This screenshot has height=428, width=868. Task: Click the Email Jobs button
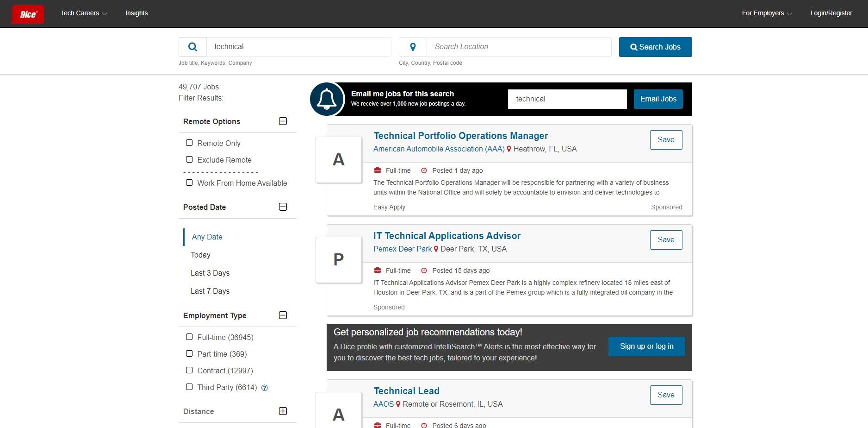click(x=658, y=99)
